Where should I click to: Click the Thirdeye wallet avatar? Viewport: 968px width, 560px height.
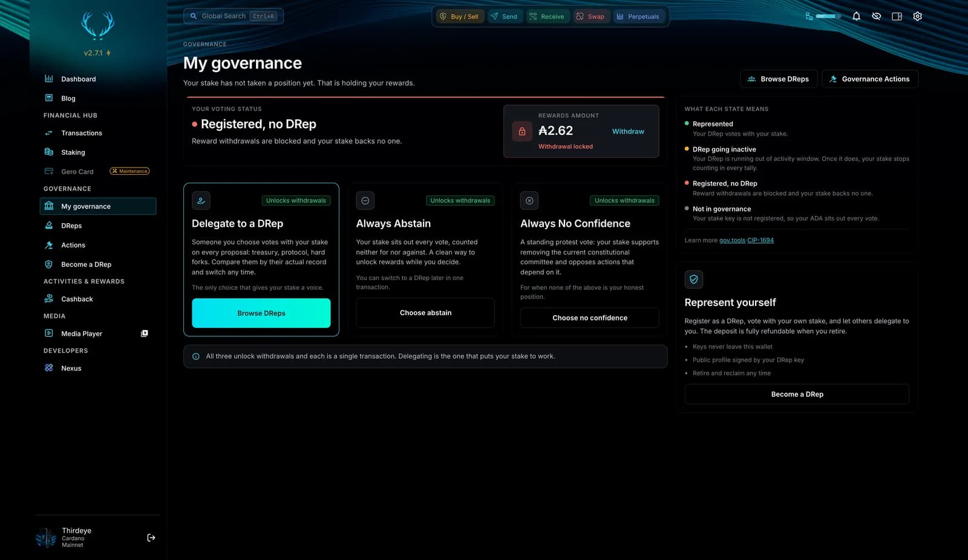46,538
